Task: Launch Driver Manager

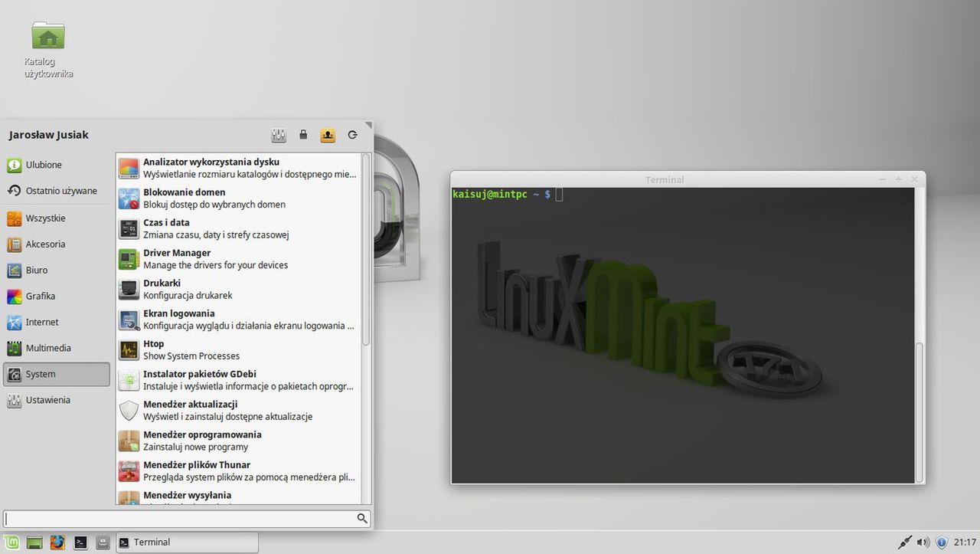Action: 238,259
